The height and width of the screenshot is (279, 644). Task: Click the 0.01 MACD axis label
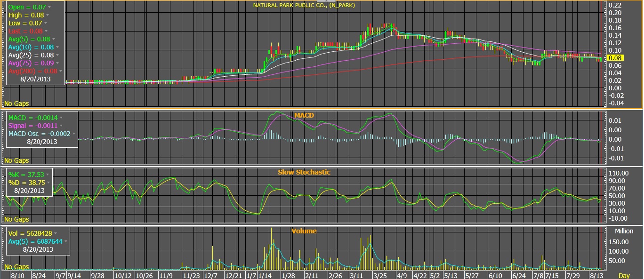pyautogui.click(x=615, y=121)
